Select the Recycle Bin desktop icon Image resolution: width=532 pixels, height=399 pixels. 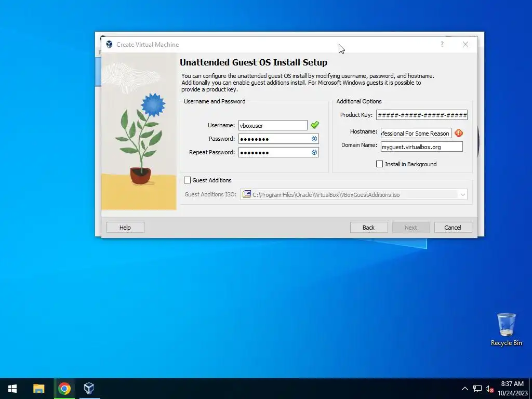506,329
